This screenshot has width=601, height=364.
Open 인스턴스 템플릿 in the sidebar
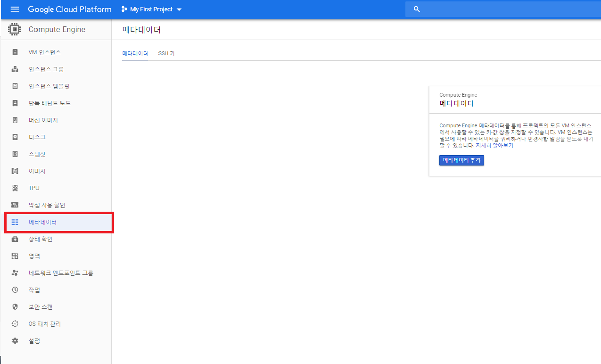(x=49, y=86)
